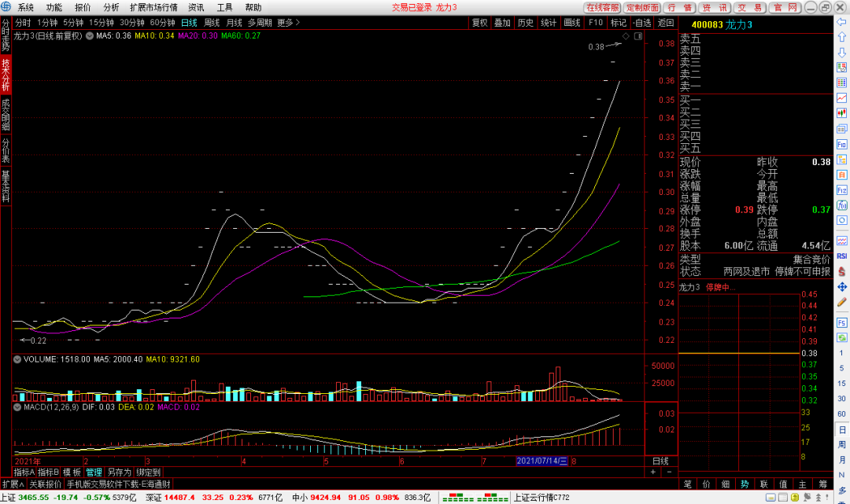Image resolution: width=850 pixels, height=504 pixels.
Task: Click the up arrow icon in right toolbar
Action: [841, 39]
